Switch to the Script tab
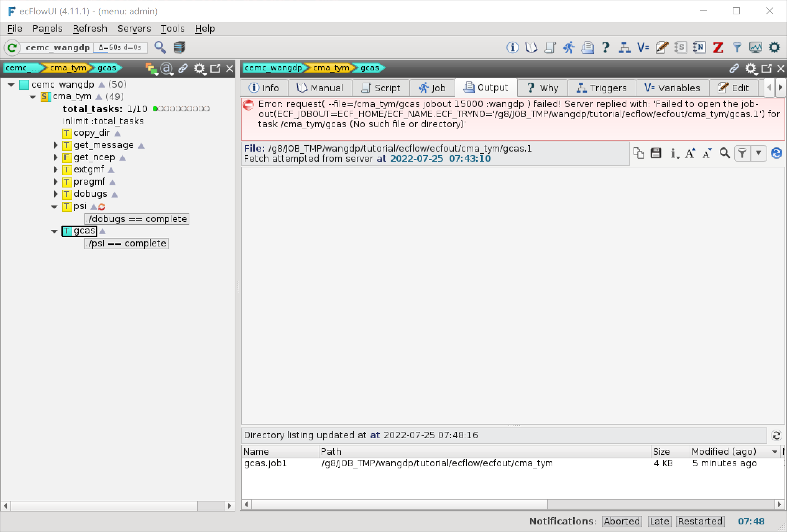 click(381, 88)
